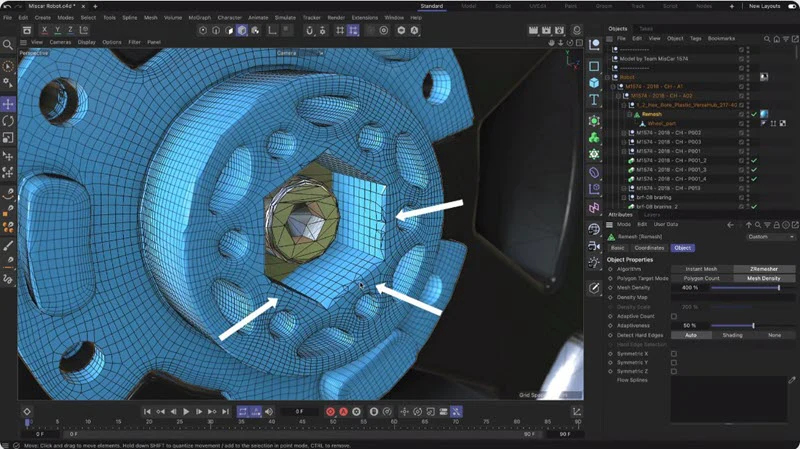800x449 pixels.
Task: Select the Move tool in left toolbar
Action: coord(8,104)
